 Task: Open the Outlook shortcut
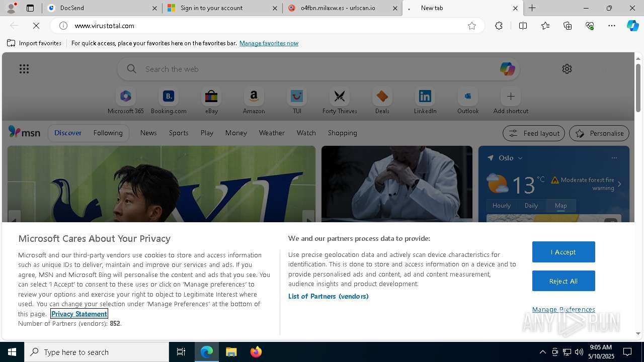click(x=468, y=101)
